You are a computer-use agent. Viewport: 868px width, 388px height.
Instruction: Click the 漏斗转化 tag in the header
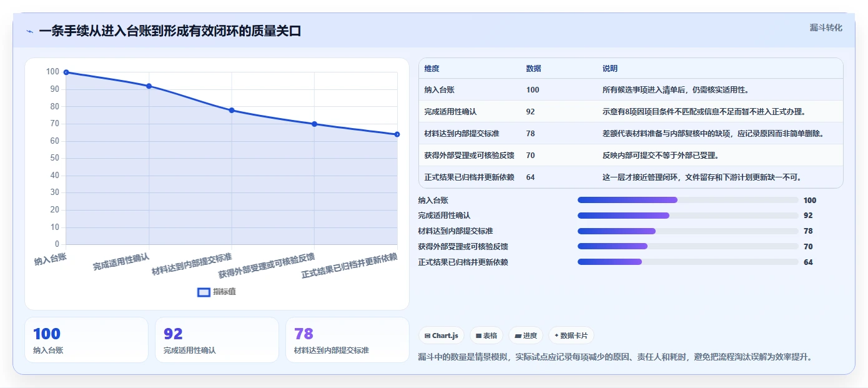click(x=826, y=27)
